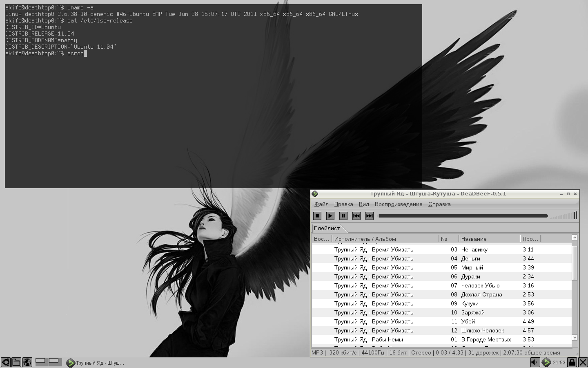Screen dimensions: 588x368
Task: Select track 12 Шлюхо-Человек
Action: tap(442, 330)
